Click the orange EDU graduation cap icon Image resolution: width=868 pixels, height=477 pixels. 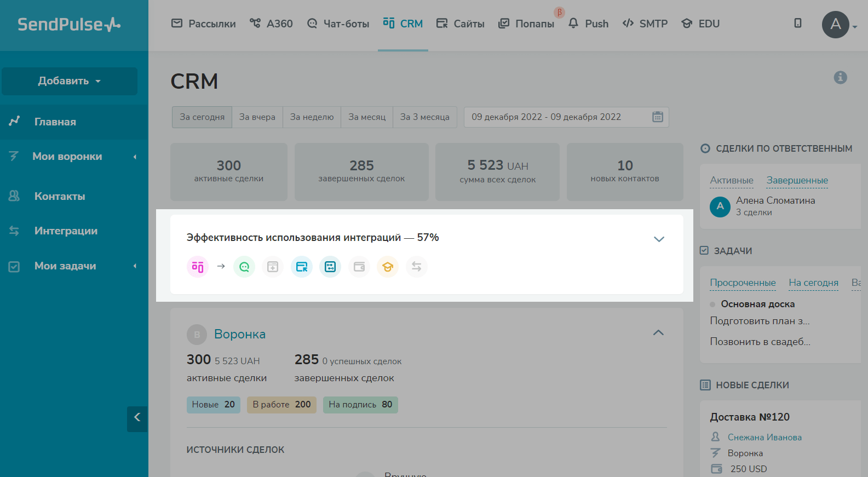click(388, 267)
